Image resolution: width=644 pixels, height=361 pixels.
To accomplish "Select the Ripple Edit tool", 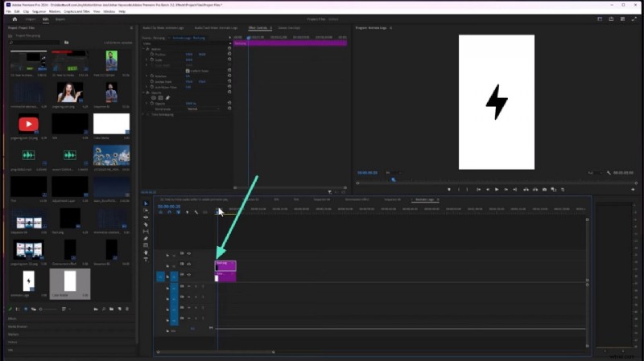I will [x=146, y=217].
